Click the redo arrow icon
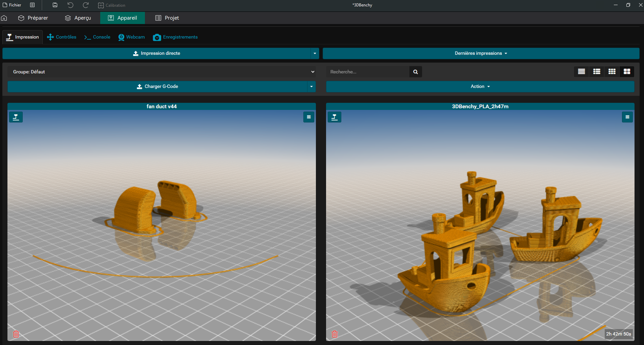 pos(86,5)
